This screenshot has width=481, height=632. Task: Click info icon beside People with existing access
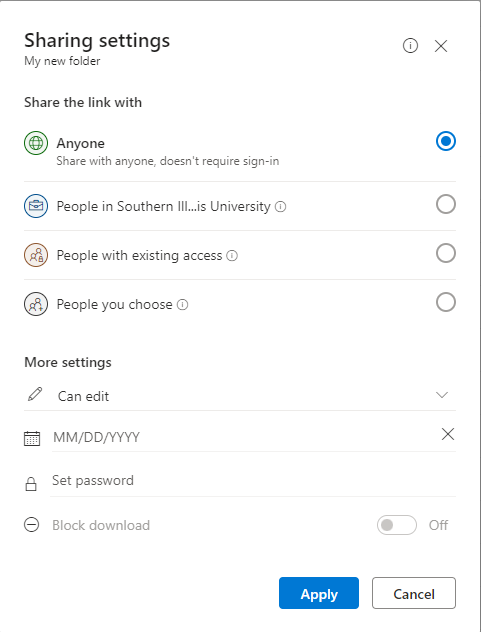(232, 256)
